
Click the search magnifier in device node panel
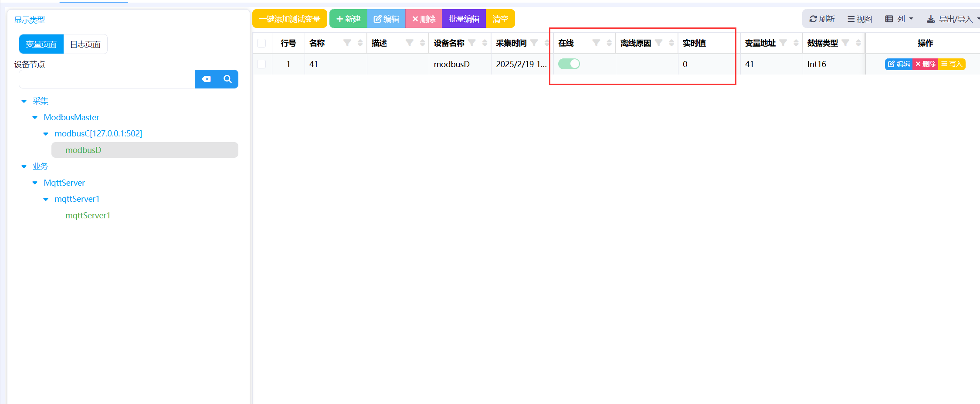[x=227, y=79]
